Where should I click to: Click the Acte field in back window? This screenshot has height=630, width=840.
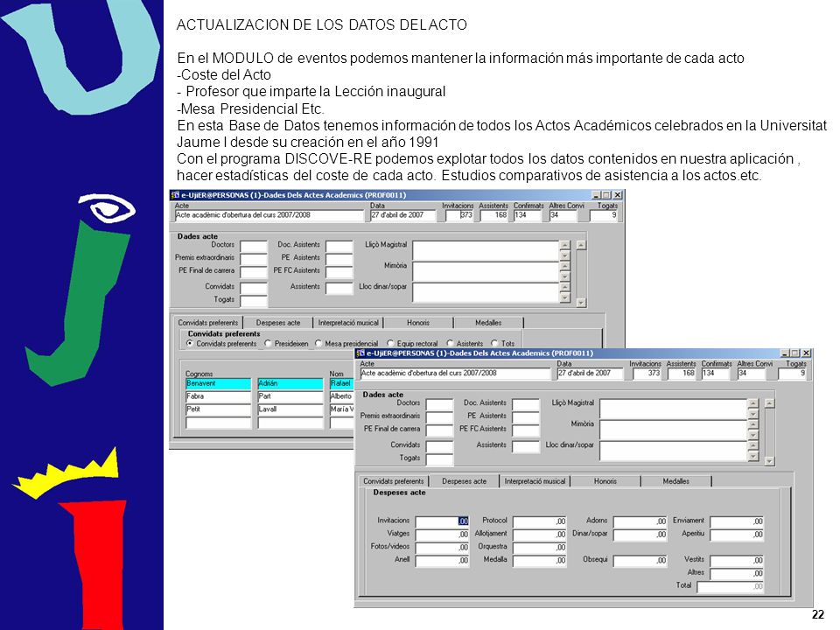click(269, 215)
